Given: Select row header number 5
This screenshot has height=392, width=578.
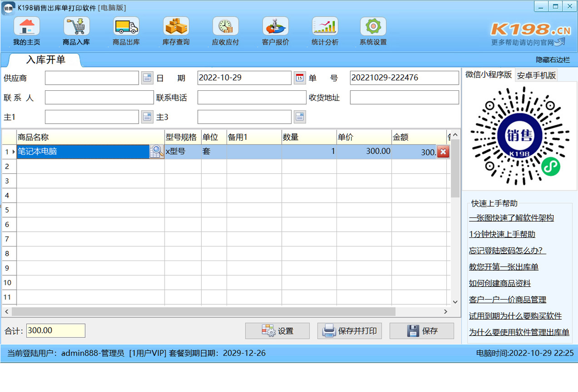Looking at the screenshot, I should point(9,210).
